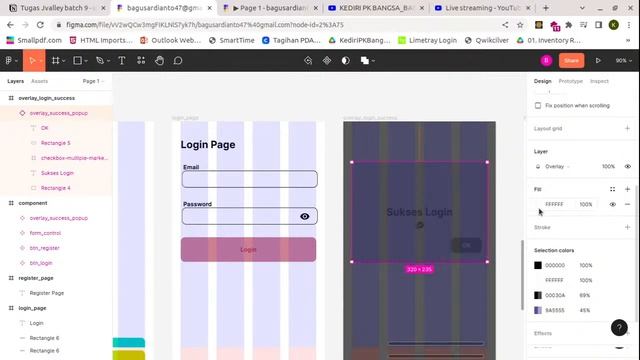Switch to Tugas Jvalley batch 9 browser tab
Image resolution: width=640 pixels, height=360 pixels.
58,8
